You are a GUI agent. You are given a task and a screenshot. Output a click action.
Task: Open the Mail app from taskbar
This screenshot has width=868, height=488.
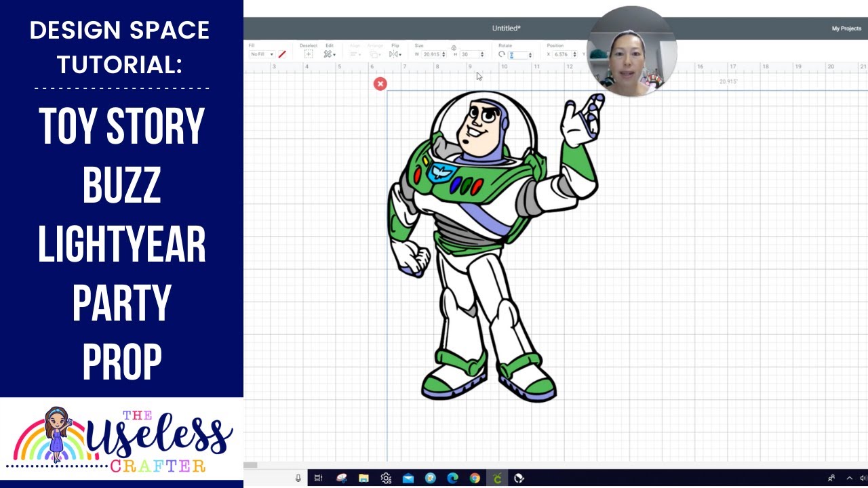click(408, 478)
